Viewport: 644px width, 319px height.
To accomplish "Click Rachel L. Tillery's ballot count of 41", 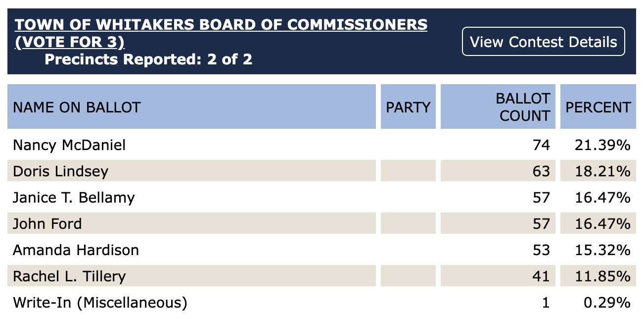I will click(x=543, y=276).
